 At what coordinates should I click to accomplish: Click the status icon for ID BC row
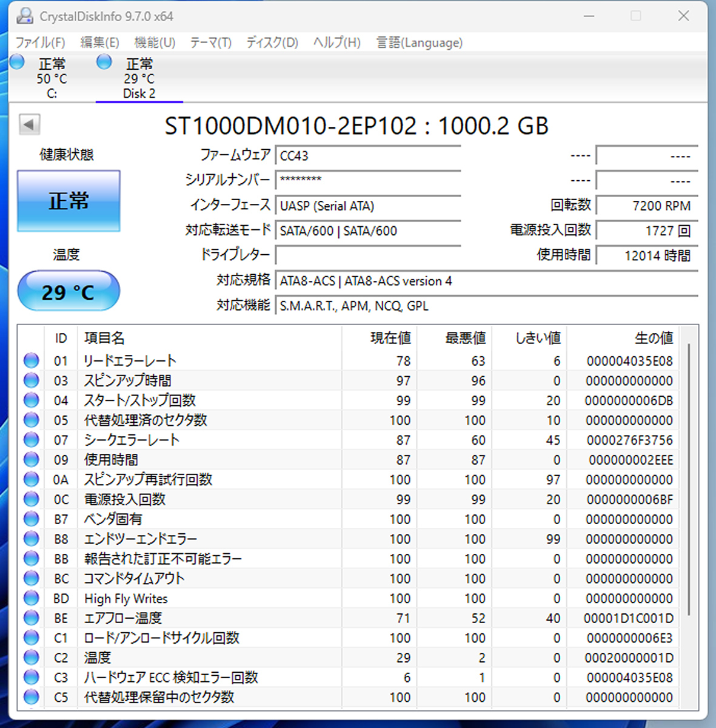tap(32, 578)
